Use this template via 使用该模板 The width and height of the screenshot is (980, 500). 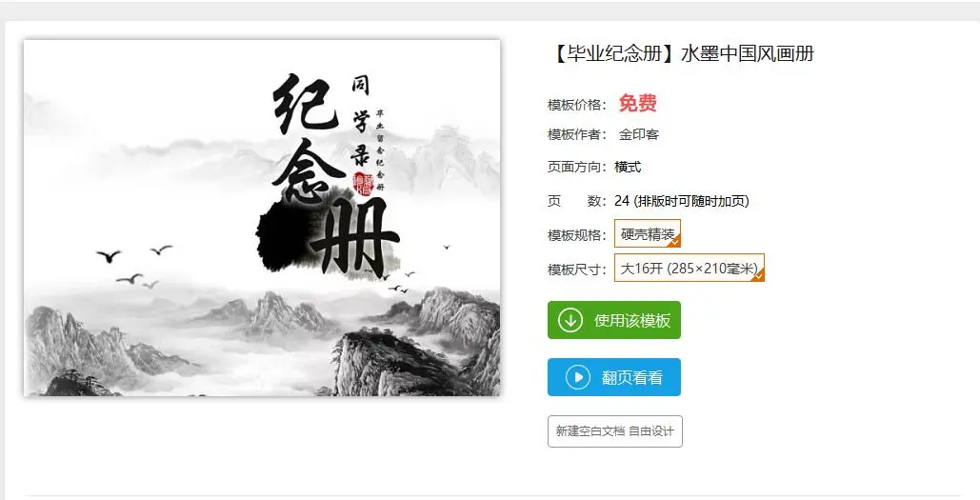[613, 321]
